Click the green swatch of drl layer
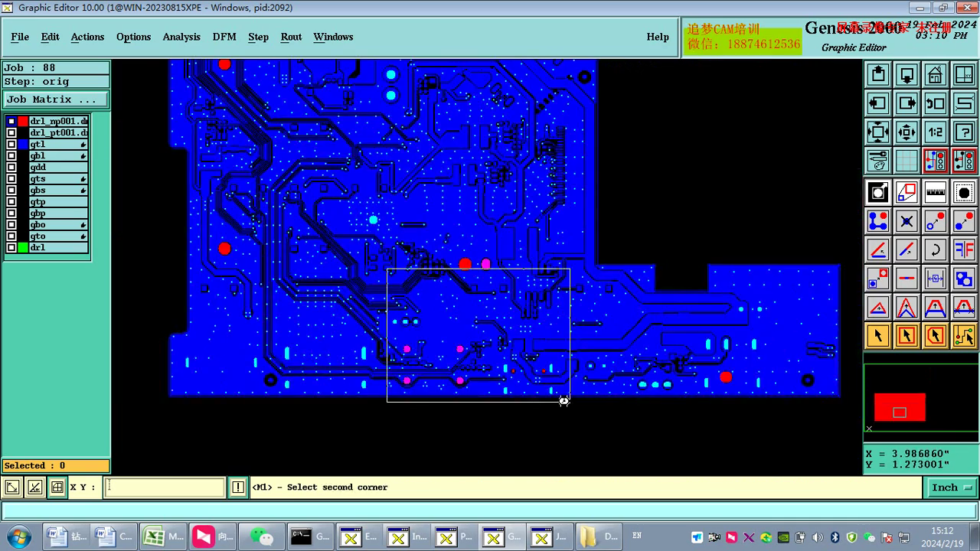This screenshot has width=980, height=551. coord(23,248)
